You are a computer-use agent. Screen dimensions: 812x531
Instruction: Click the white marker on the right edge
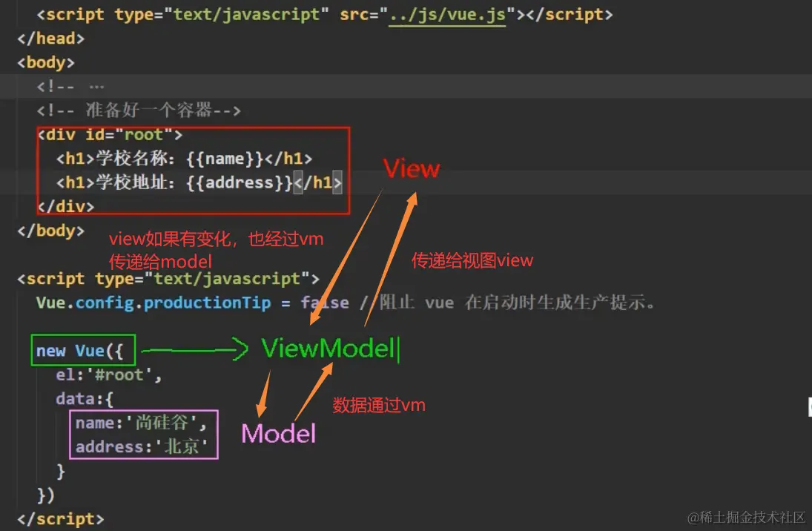coord(808,406)
